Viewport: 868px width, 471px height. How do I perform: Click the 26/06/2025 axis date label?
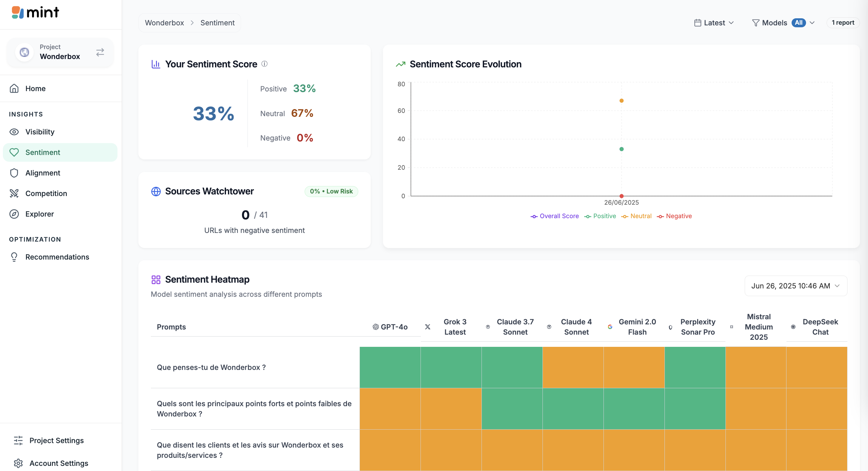[x=621, y=202]
